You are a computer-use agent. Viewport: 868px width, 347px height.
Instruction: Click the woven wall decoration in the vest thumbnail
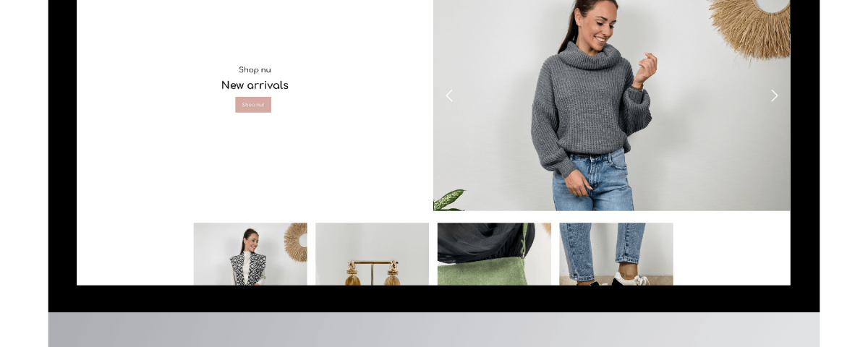(295, 242)
